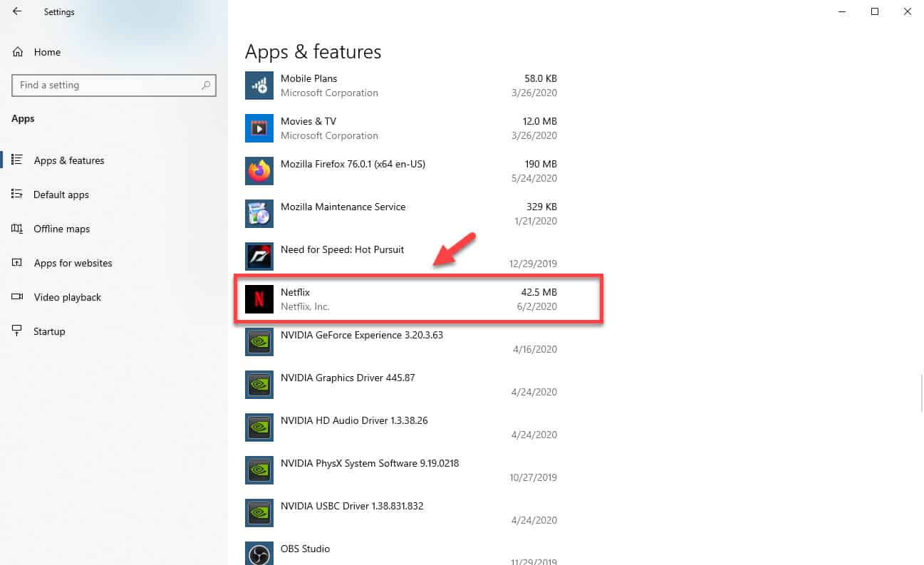Maximize the Settings window
Viewport: 924px width, 565px height.
point(875,11)
